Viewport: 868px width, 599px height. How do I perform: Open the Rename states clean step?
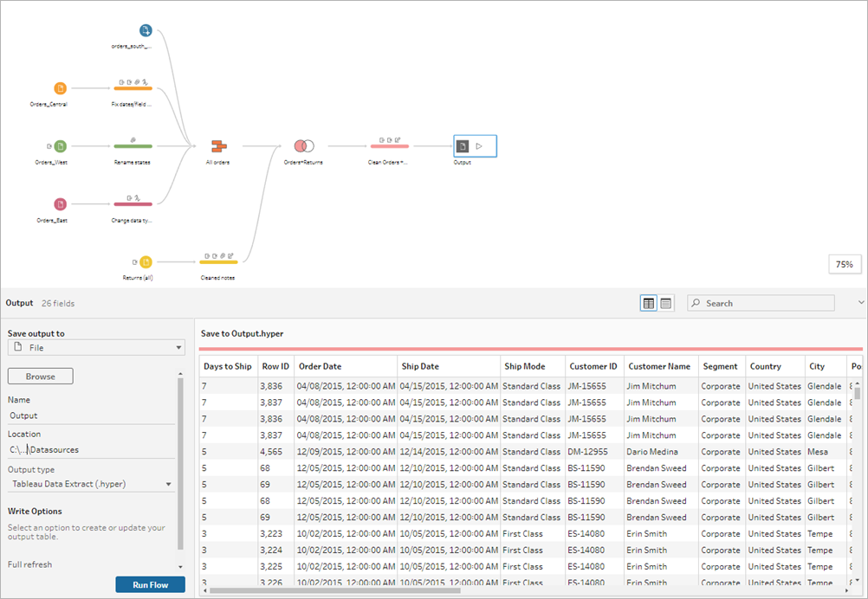click(x=133, y=146)
